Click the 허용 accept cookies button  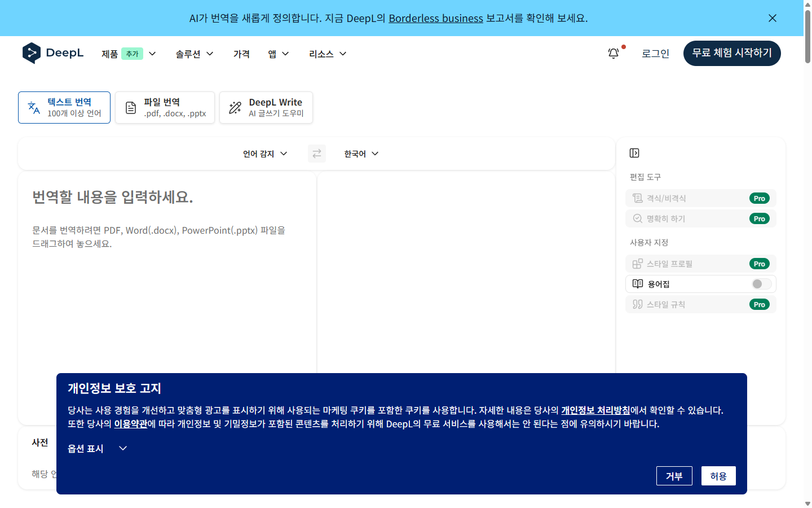point(718,475)
